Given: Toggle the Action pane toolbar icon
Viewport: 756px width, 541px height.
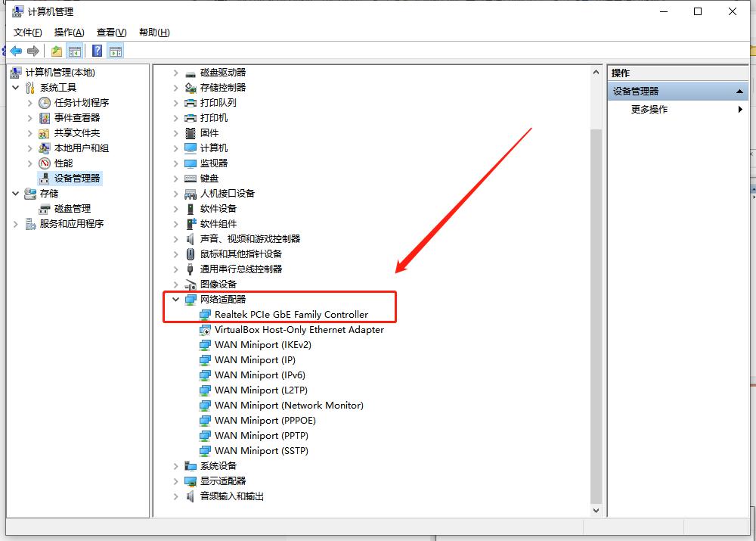Looking at the screenshot, I should (x=115, y=51).
